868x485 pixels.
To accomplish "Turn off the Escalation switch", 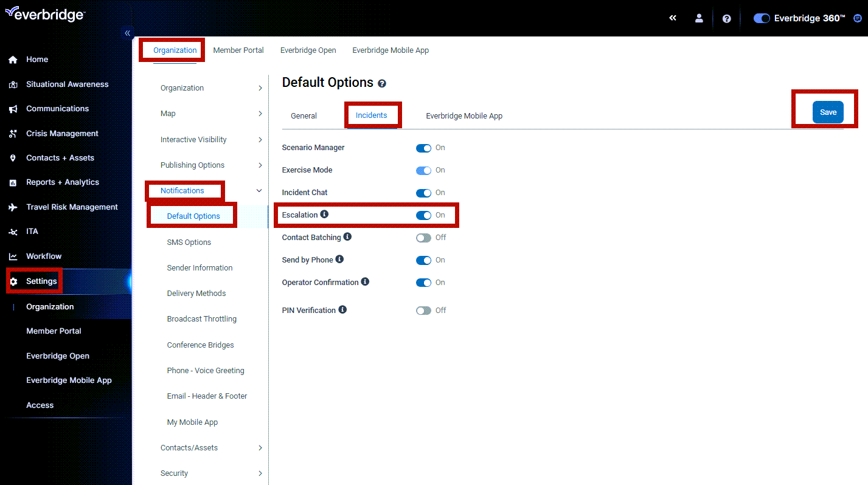I will click(x=423, y=215).
